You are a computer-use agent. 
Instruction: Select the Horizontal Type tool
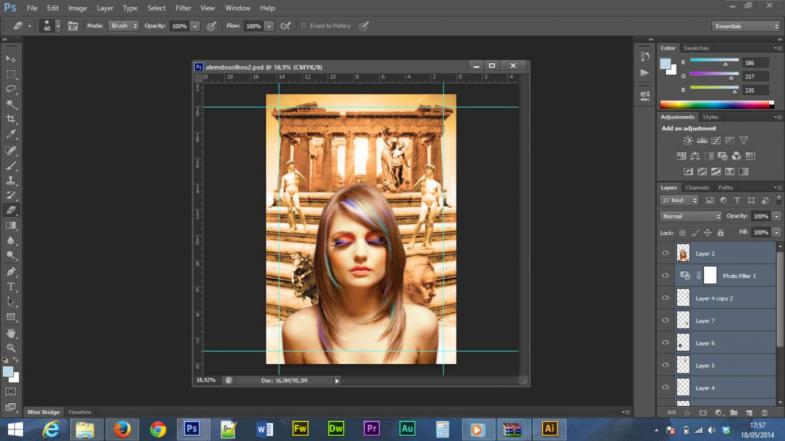point(12,286)
